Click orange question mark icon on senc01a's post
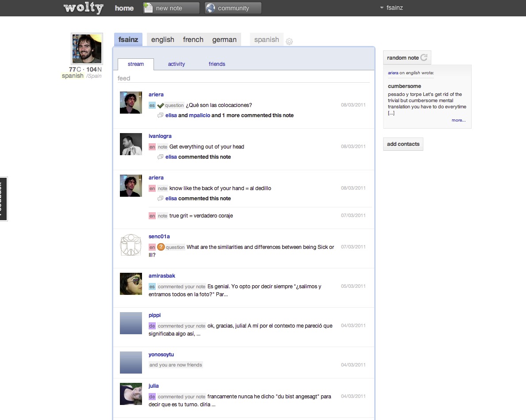Viewport: 526px width, 420px height. (x=161, y=247)
